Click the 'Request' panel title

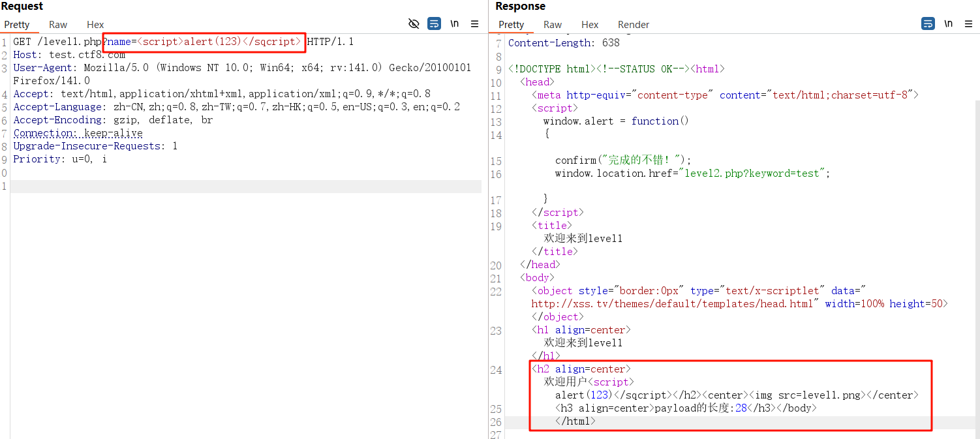point(22,7)
